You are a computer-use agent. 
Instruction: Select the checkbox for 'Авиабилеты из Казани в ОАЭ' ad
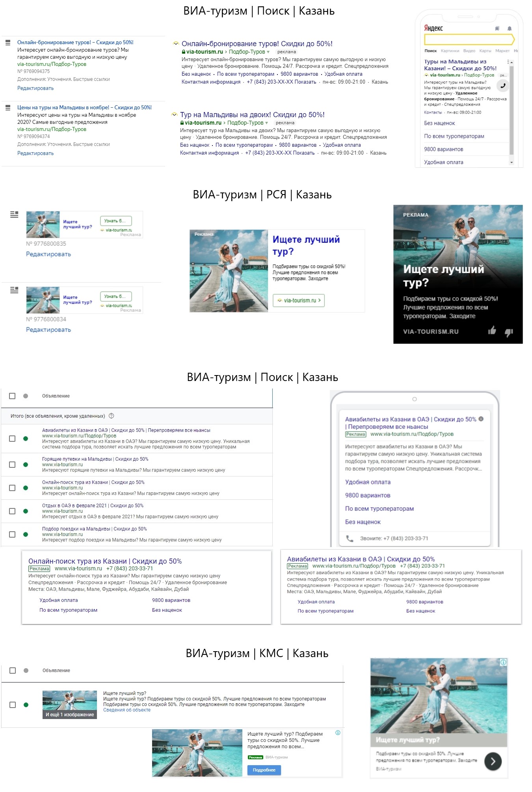12,439
